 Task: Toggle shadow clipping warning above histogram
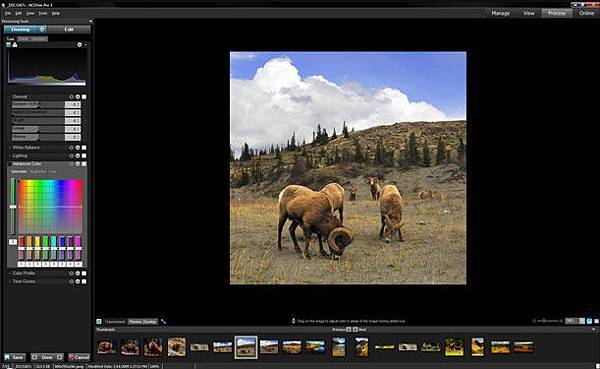click(x=8, y=45)
